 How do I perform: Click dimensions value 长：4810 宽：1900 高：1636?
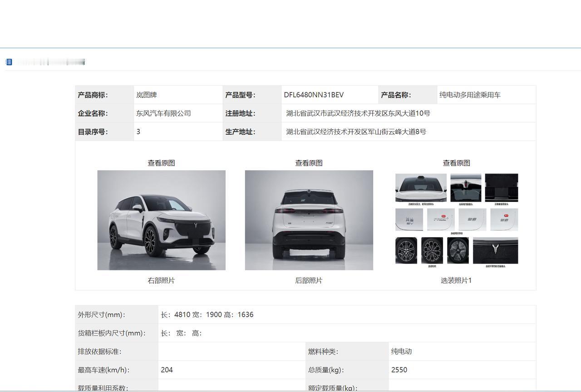click(x=207, y=314)
